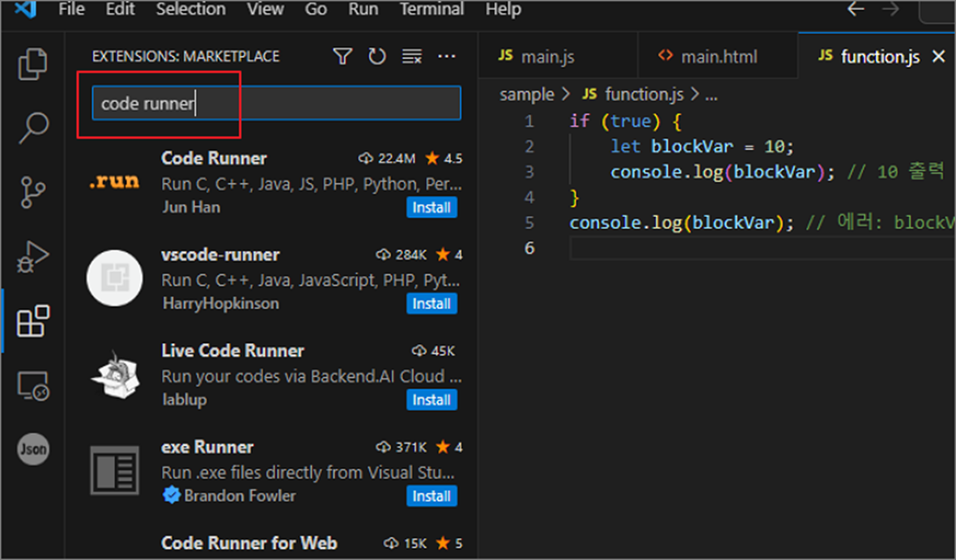The height and width of the screenshot is (560, 956).
Task: Close the function.js tab
Action: coord(939,57)
